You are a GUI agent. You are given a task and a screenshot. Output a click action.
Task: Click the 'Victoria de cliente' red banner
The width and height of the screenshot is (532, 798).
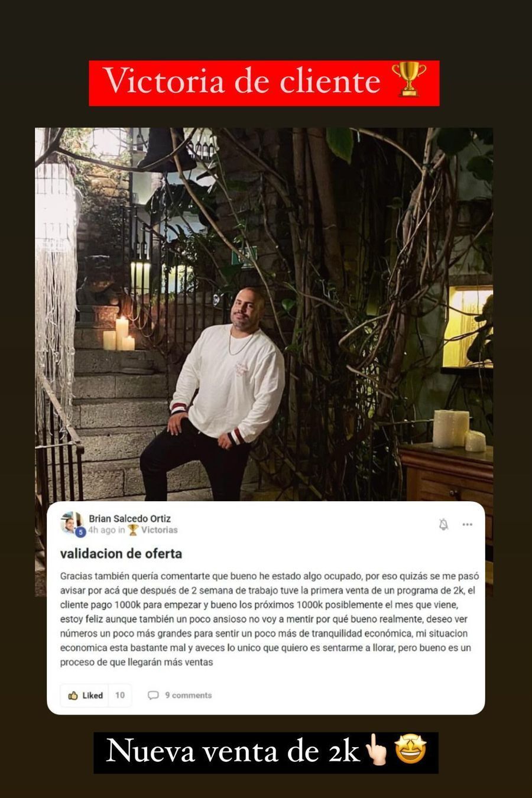point(264,83)
